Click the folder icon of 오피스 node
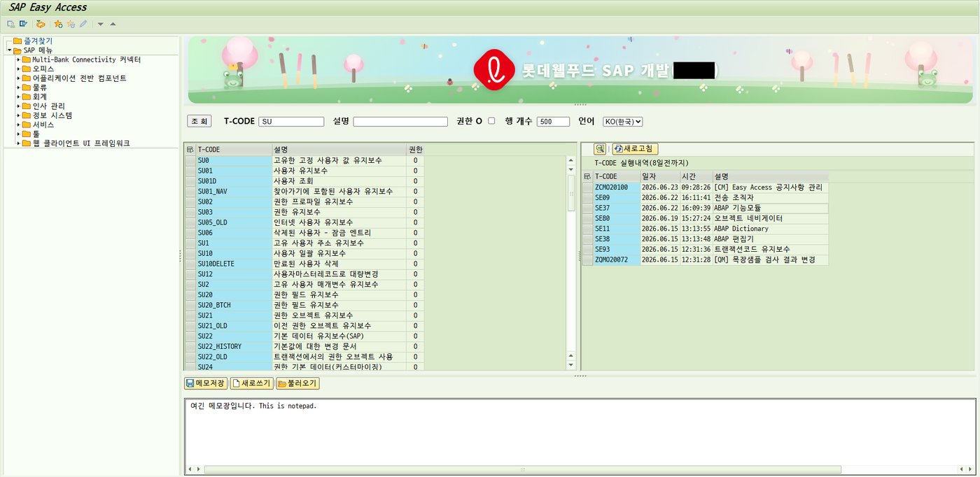The height and width of the screenshot is (477, 980). (27, 69)
